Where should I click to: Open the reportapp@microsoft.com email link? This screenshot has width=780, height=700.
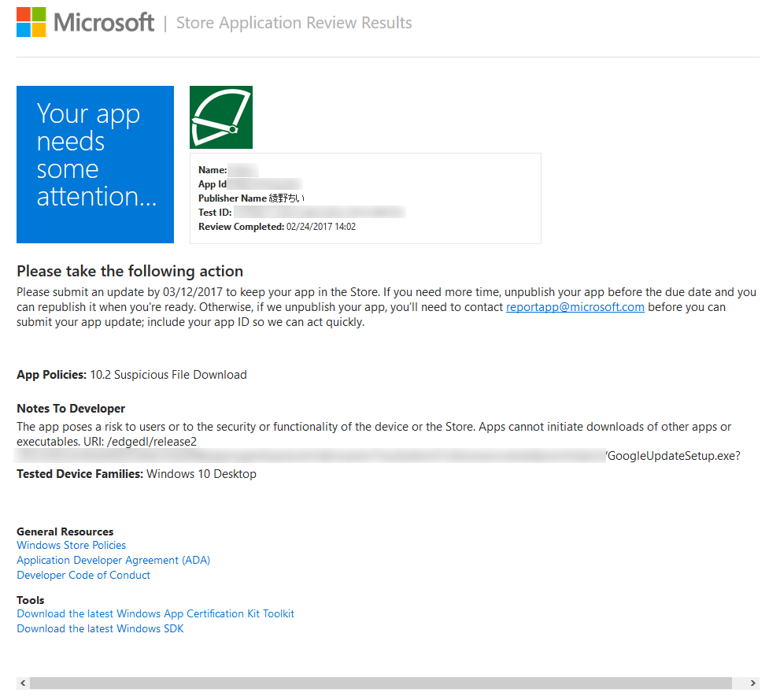(575, 307)
